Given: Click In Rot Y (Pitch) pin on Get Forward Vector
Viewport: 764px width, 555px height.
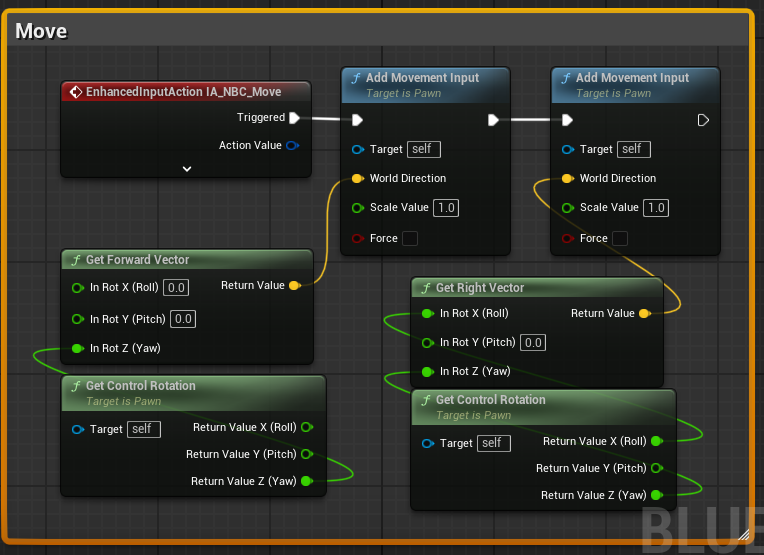Looking at the screenshot, I should tap(77, 319).
